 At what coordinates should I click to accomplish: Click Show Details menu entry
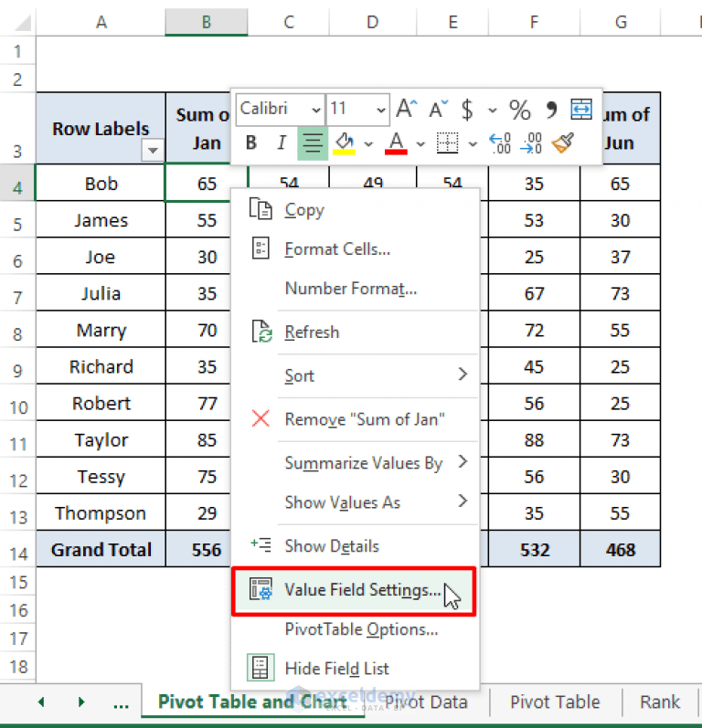tap(356, 545)
